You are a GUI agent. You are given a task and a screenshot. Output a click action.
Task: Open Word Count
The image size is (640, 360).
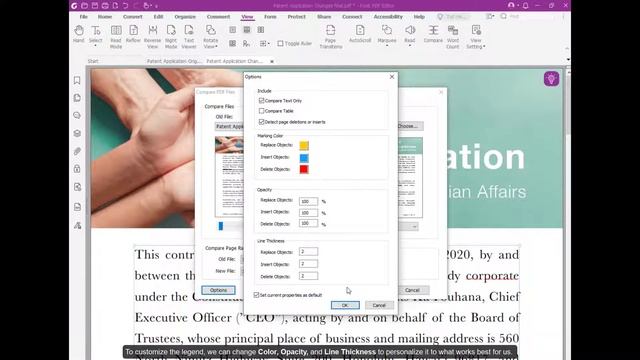[x=453, y=37]
